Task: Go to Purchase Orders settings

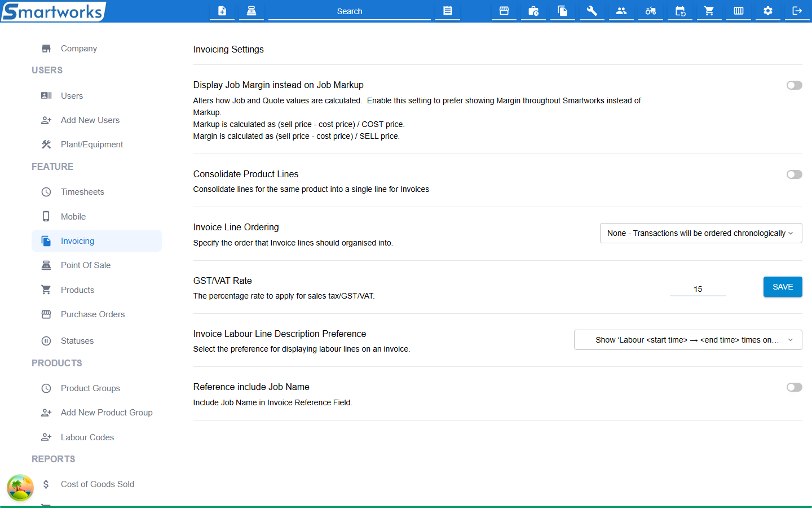Action: click(96, 314)
